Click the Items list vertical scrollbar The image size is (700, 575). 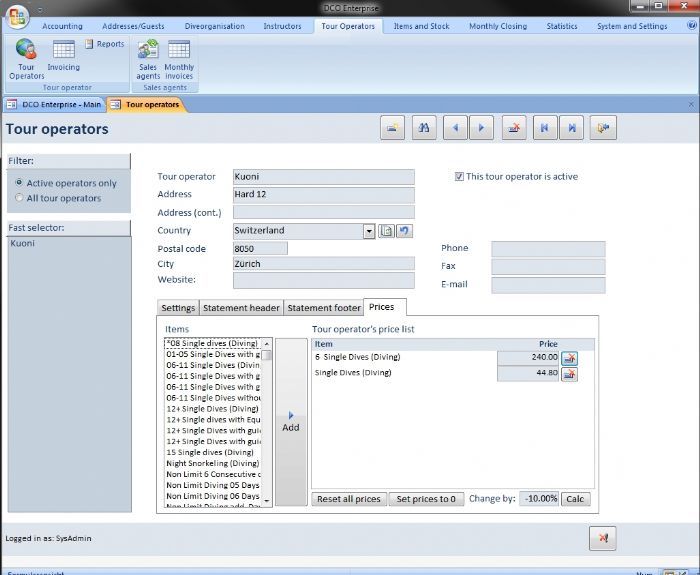(x=267, y=420)
